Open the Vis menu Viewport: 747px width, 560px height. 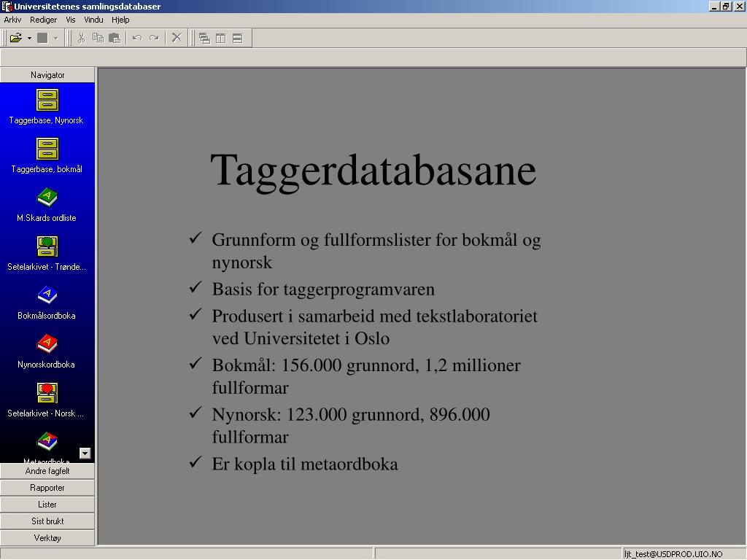[71, 20]
